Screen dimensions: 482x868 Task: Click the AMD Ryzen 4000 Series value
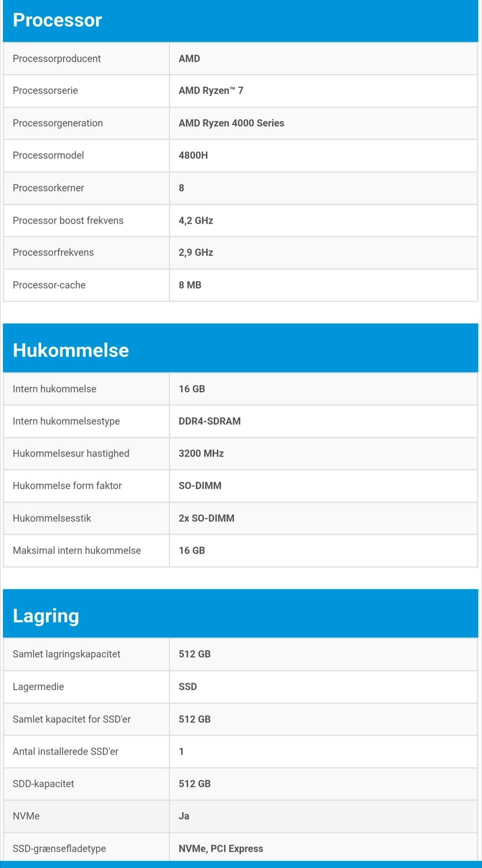(x=231, y=123)
